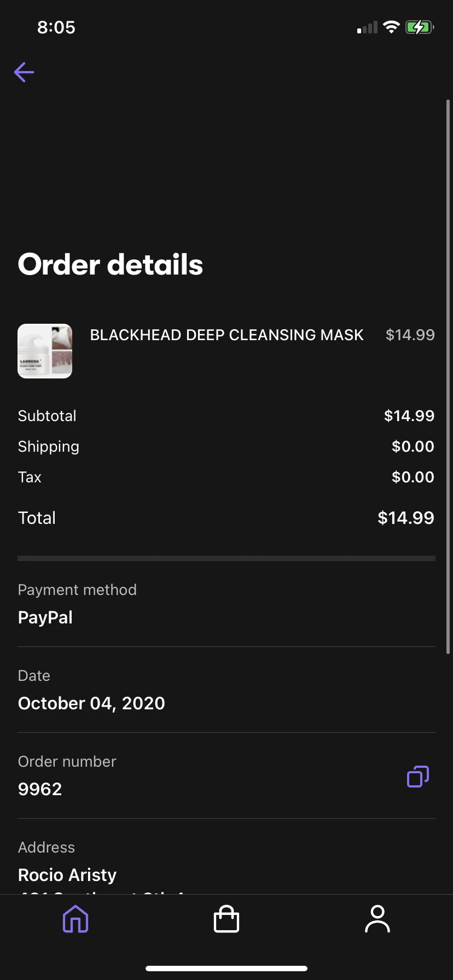The height and width of the screenshot is (980, 453).
Task: Tap the item price $14.99 beside product
Action: [x=410, y=335]
